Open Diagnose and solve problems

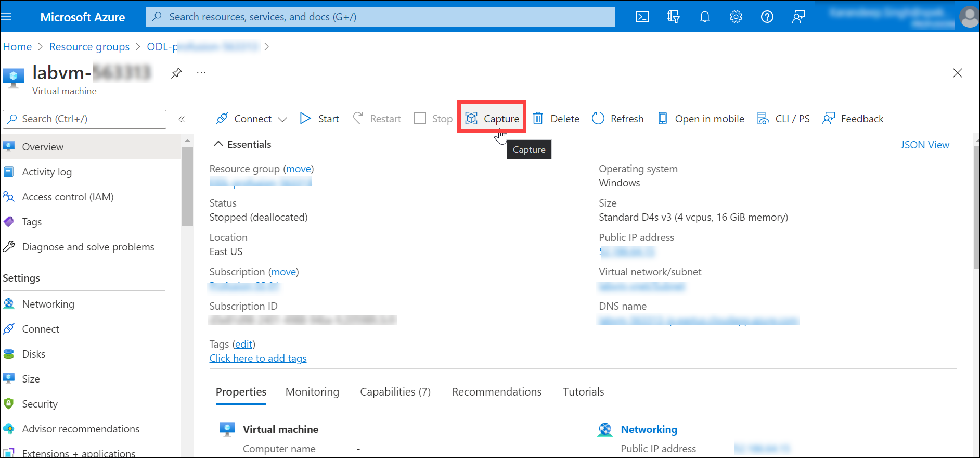(91, 247)
